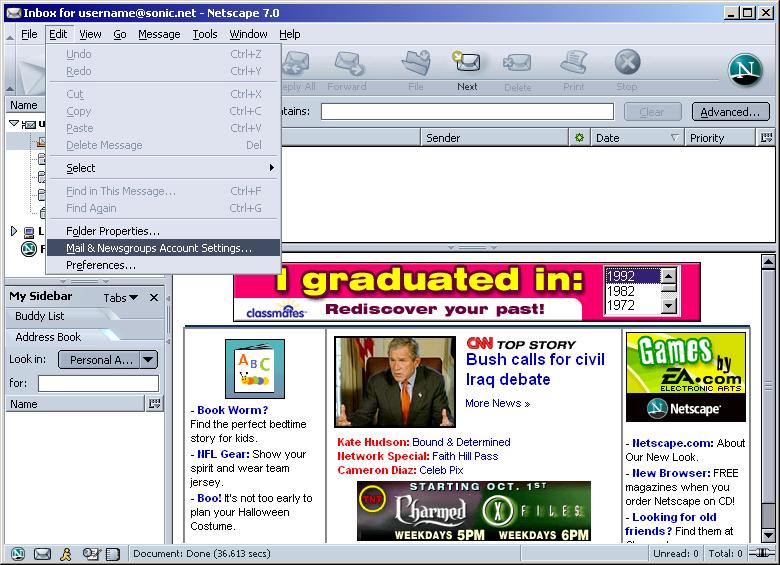Click the online/offline status icon

tap(762, 553)
